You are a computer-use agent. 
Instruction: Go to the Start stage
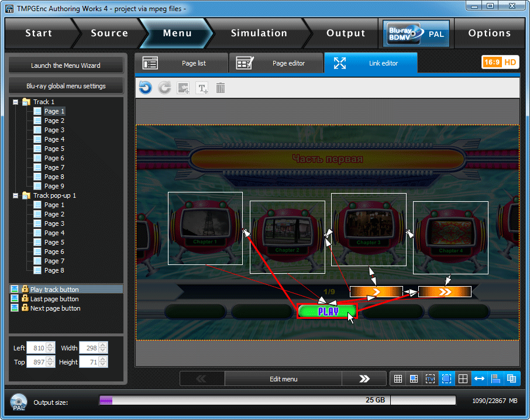(39, 33)
